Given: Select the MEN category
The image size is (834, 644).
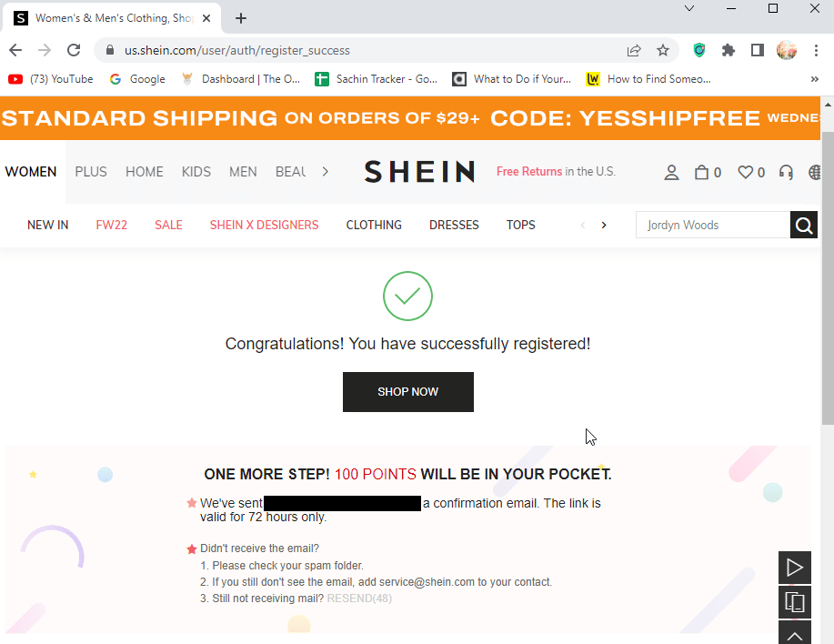Looking at the screenshot, I should (x=243, y=171).
